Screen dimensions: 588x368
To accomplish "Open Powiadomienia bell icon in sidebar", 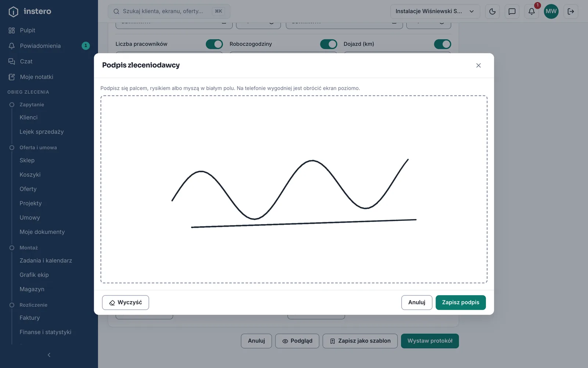I will (12, 46).
